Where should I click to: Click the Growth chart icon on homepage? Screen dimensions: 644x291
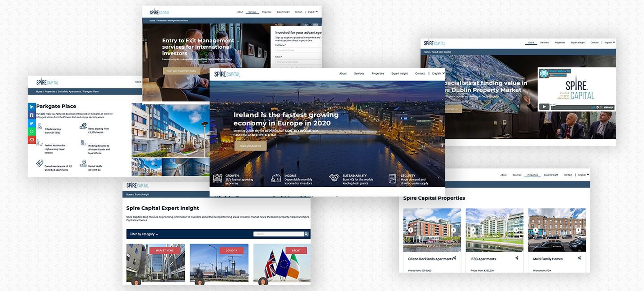point(218,178)
